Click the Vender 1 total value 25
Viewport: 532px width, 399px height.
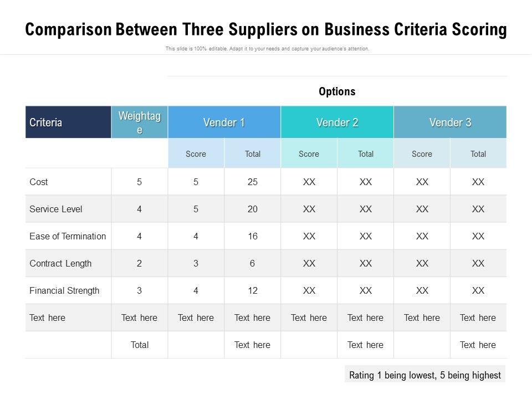coord(253,182)
